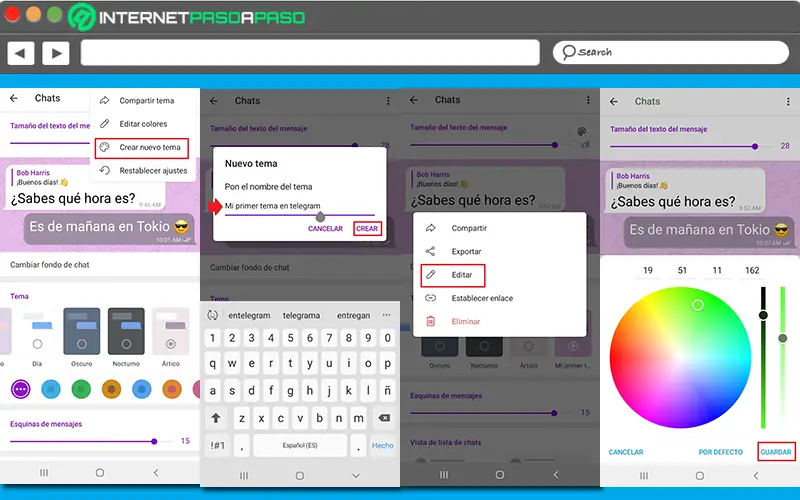Viewport: 800px width, 500px height.
Task: Click the alpha value field showing 162
Action: [752, 270]
